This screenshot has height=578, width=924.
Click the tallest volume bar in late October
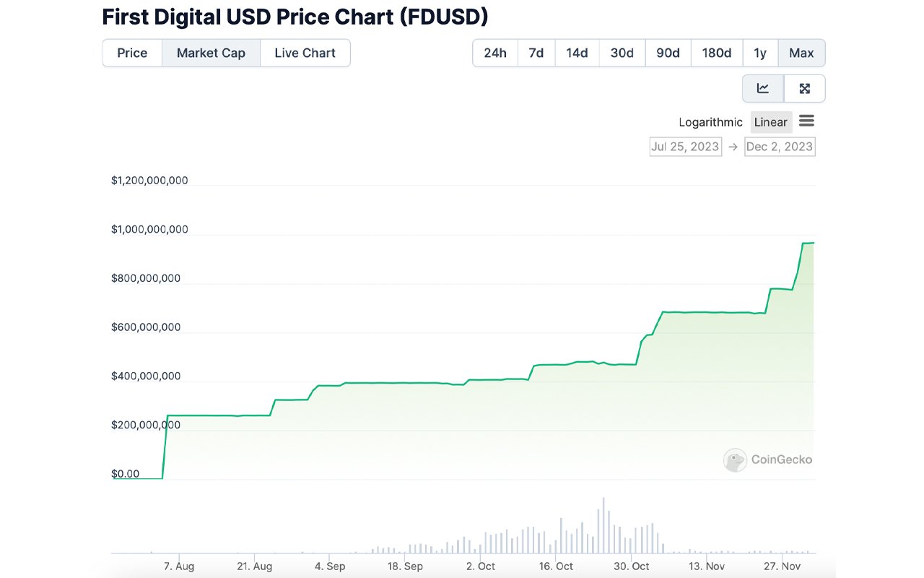[x=603, y=525]
